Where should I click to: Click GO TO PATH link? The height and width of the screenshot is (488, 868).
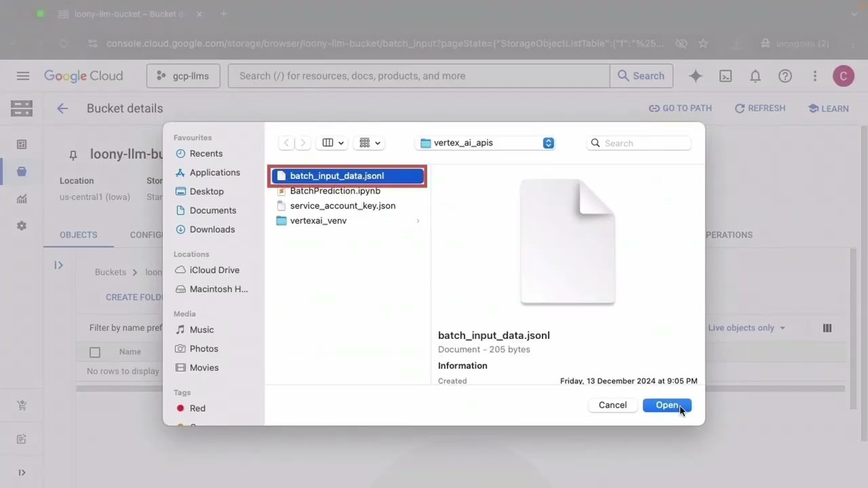pyautogui.click(x=680, y=108)
